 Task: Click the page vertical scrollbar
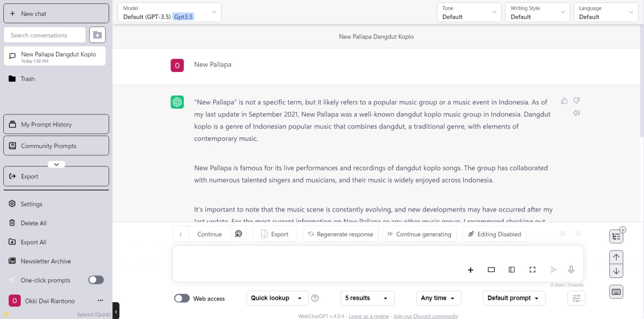[x=641, y=81]
